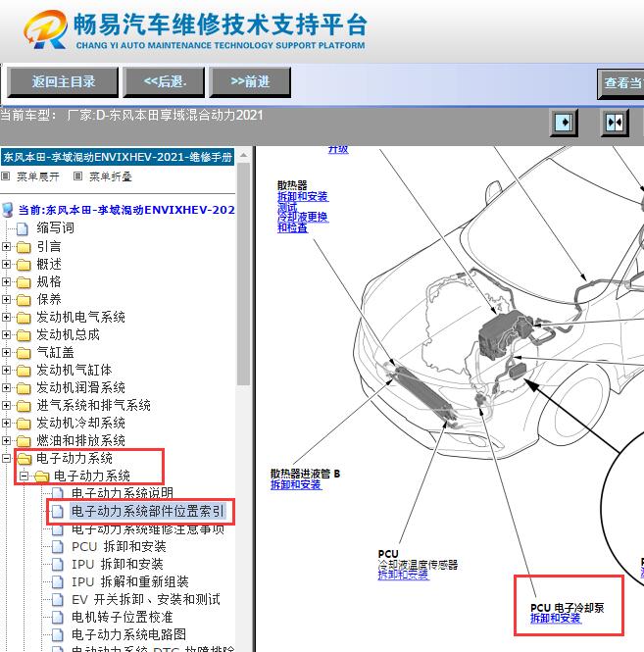Expand the 发动机电气系统 folder

pos(6,318)
